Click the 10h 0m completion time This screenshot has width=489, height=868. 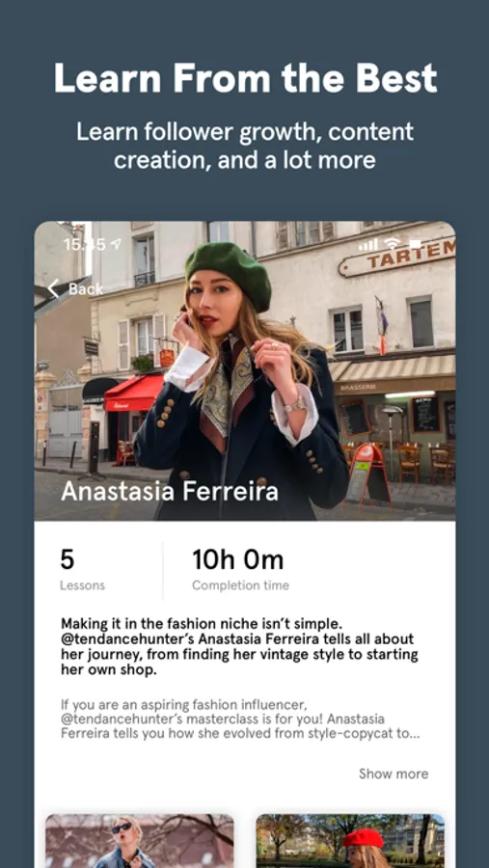[x=240, y=569]
